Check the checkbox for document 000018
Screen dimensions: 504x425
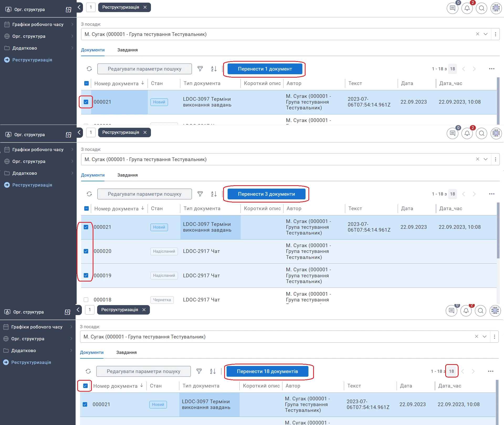(86, 300)
